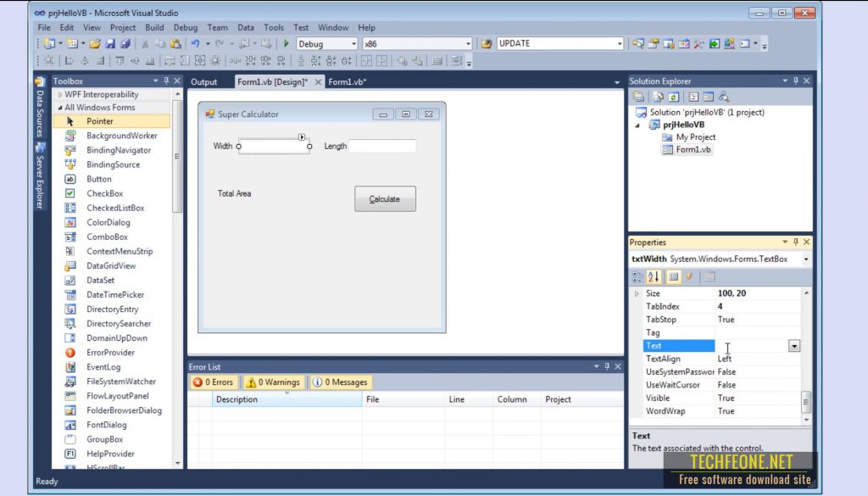Click the Find in Files icon beside UPDATE box

(x=487, y=44)
